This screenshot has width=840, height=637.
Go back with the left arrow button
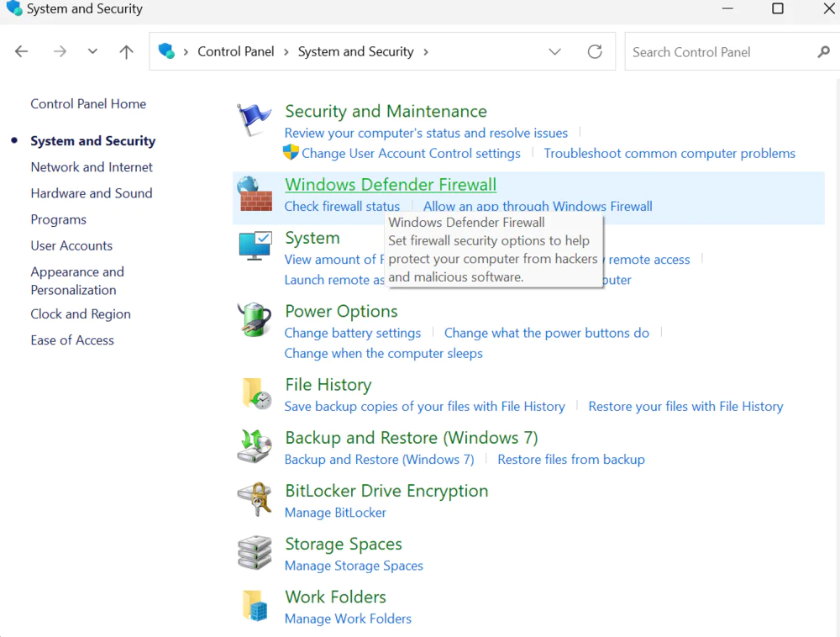(22, 51)
